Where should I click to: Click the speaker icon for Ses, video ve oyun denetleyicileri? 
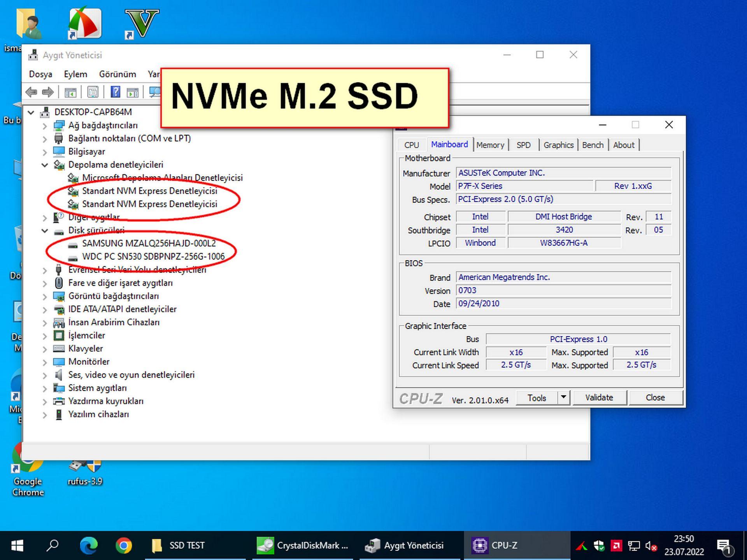(x=59, y=375)
